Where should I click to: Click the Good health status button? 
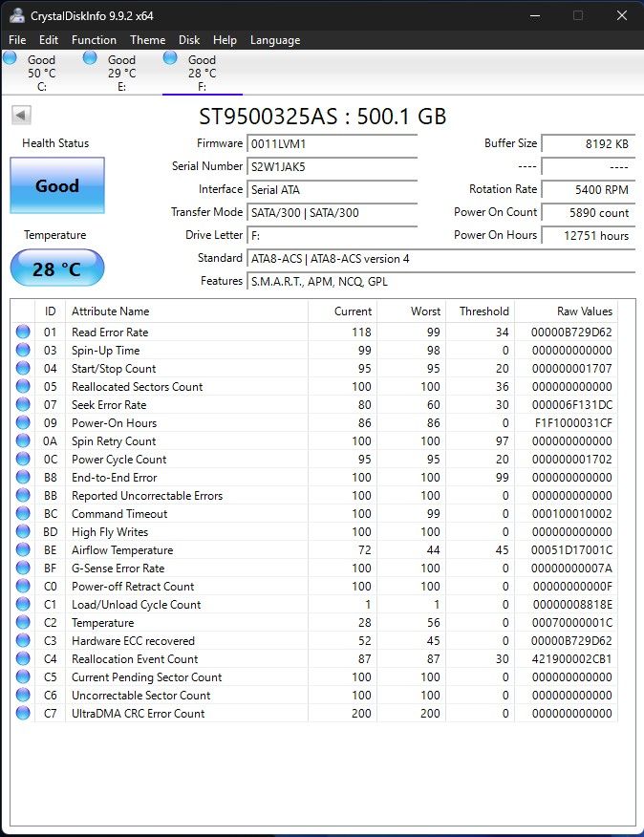[x=57, y=185]
